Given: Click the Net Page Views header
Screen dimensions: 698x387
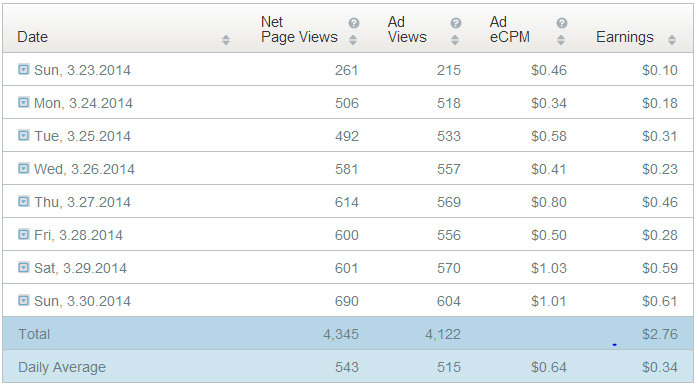Looking at the screenshot, I should pos(299,29).
